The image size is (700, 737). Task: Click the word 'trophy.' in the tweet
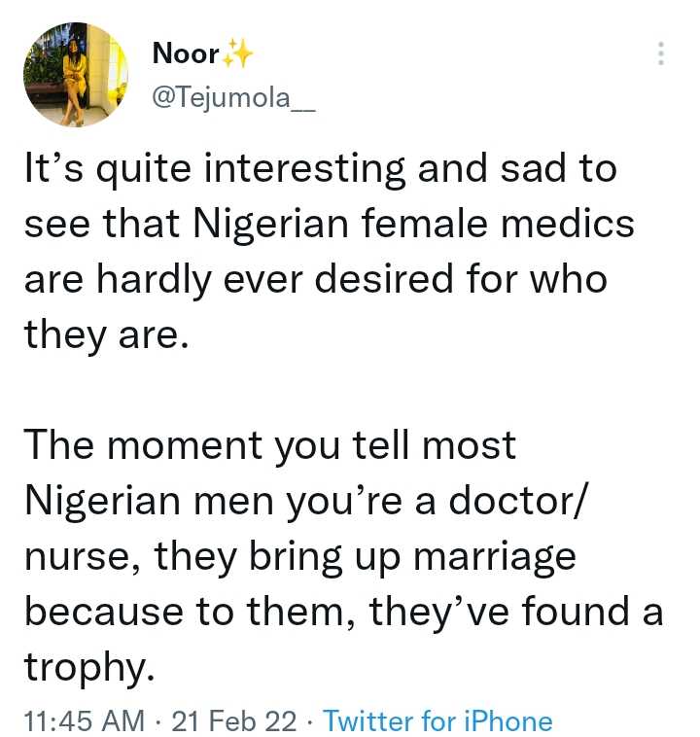point(88,670)
